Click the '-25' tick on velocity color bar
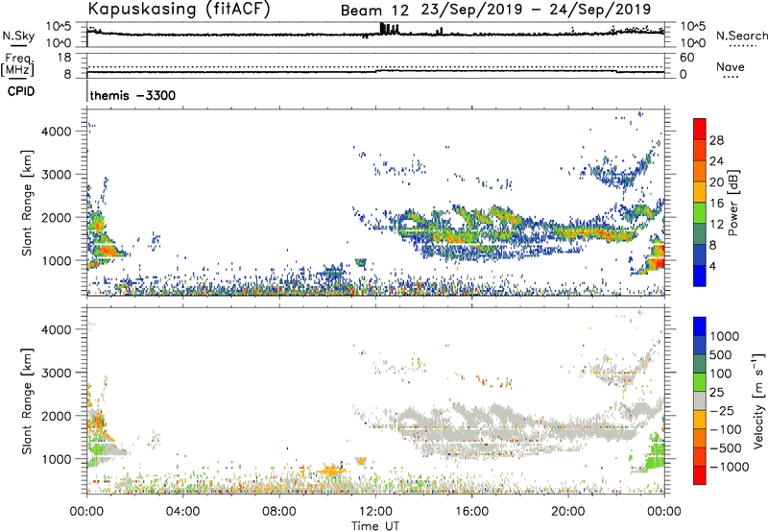 coord(722,410)
